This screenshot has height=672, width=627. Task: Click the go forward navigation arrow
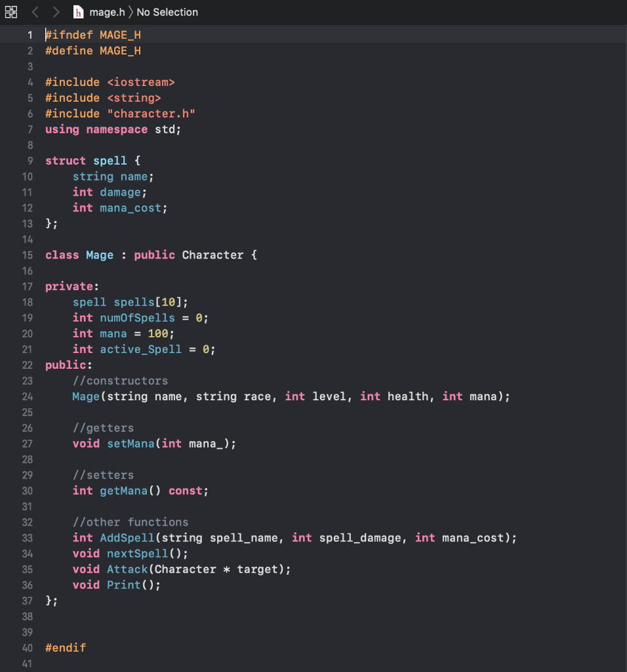click(x=55, y=12)
